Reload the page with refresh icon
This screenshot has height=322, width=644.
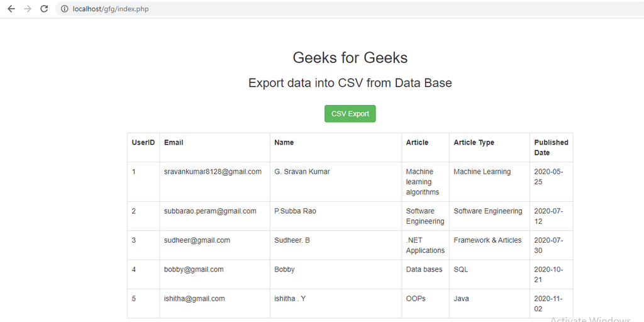(x=43, y=9)
